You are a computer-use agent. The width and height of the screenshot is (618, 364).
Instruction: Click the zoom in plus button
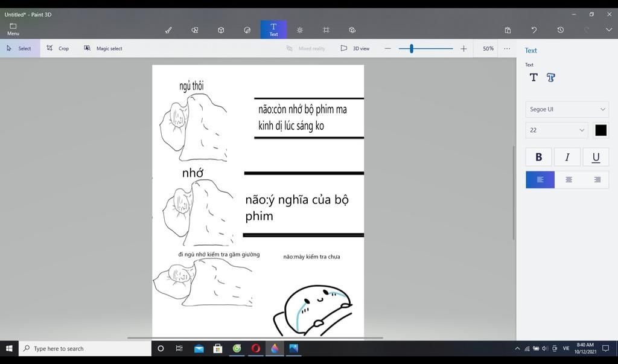pyautogui.click(x=463, y=48)
